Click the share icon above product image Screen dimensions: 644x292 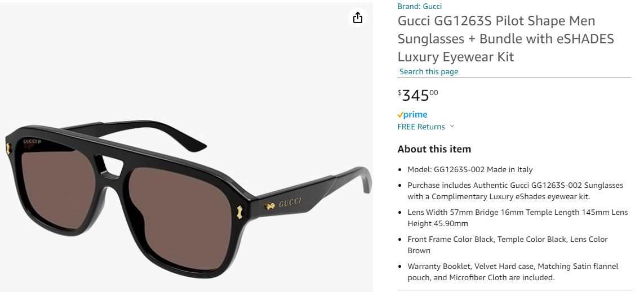357,18
